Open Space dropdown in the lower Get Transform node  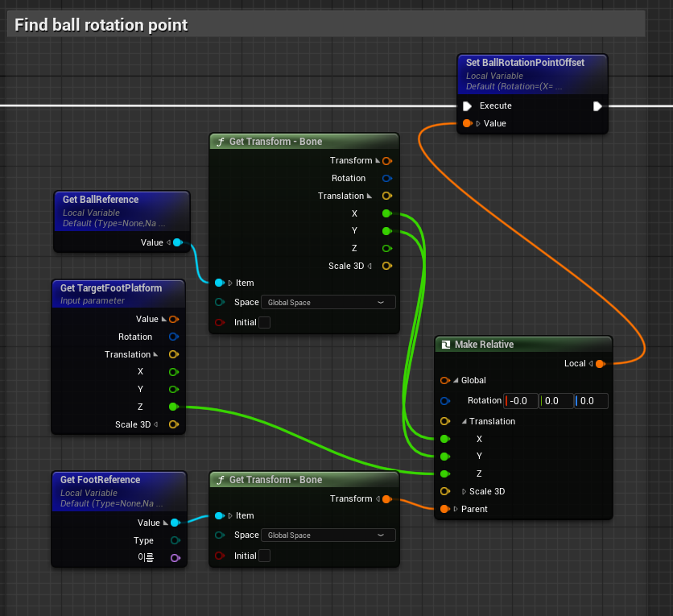[328, 535]
